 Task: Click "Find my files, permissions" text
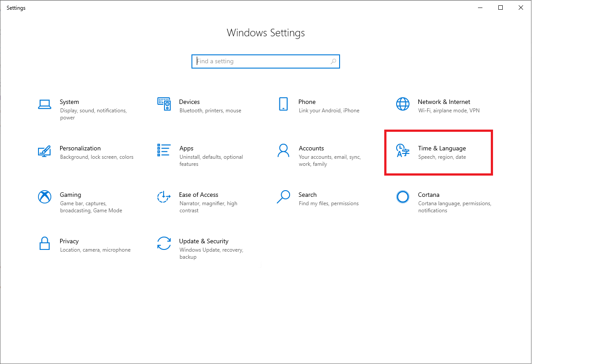click(x=329, y=203)
